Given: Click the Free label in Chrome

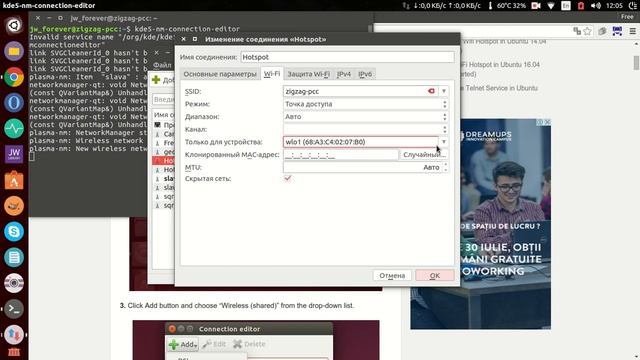Looking at the screenshot, I should tap(627, 17).
